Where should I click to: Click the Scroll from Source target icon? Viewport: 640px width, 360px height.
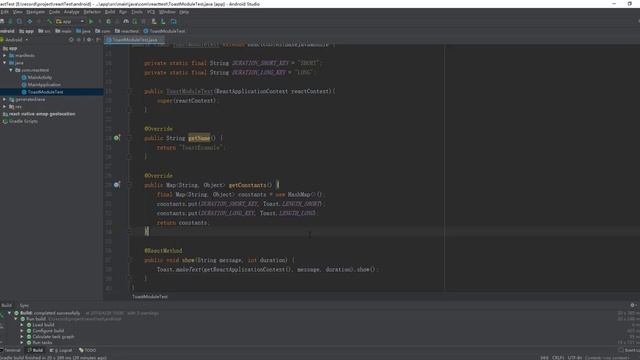point(71,40)
